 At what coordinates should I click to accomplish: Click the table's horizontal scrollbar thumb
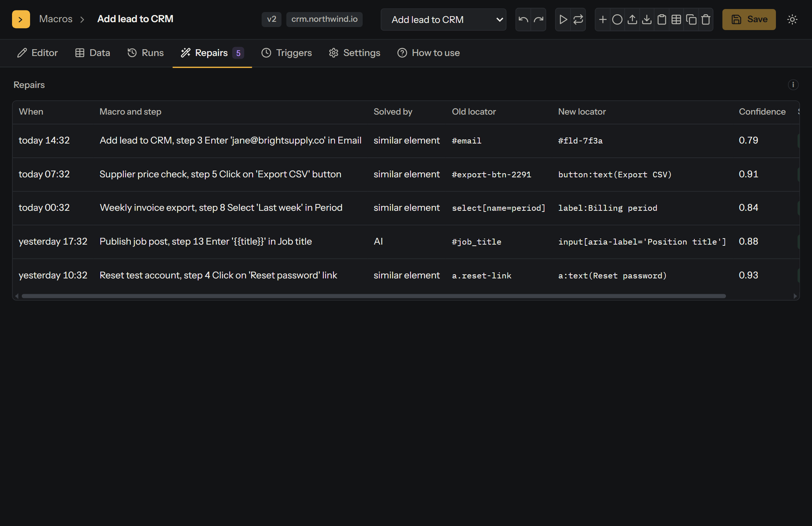(374, 296)
